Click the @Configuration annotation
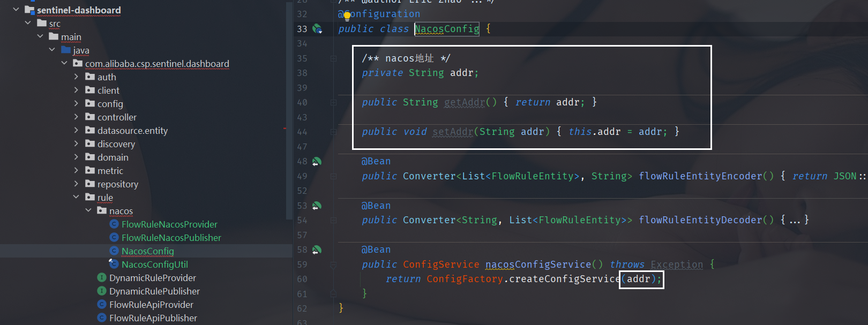Image resolution: width=868 pixels, height=325 pixels. [x=379, y=14]
